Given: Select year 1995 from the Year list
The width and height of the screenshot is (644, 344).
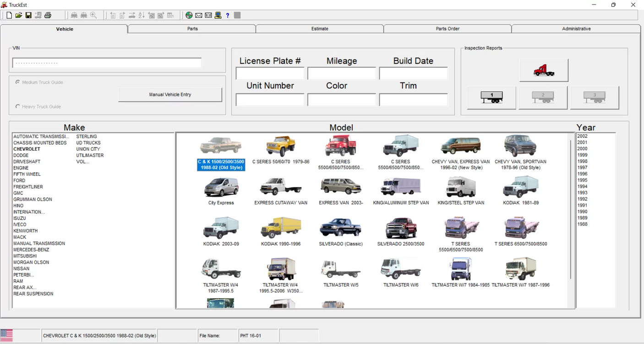Looking at the screenshot, I should click(x=582, y=180).
